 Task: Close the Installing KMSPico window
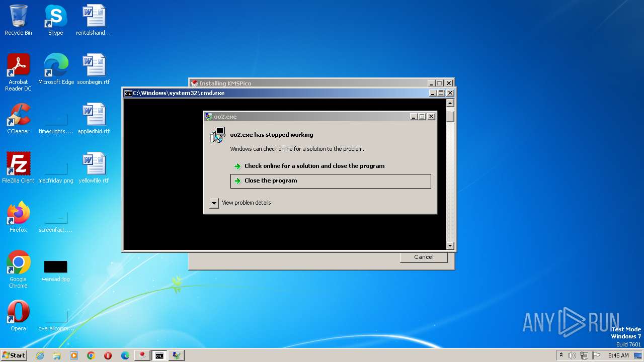(449, 83)
